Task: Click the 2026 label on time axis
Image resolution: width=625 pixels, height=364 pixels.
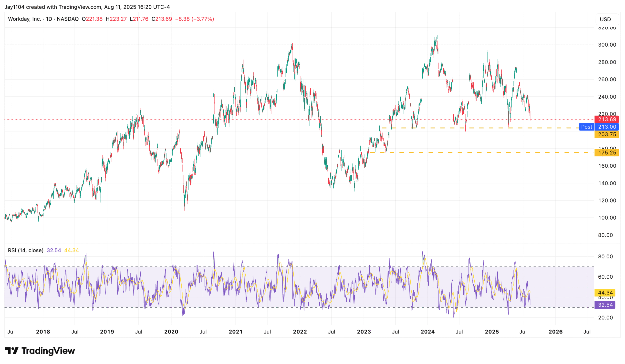Action: (556, 332)
